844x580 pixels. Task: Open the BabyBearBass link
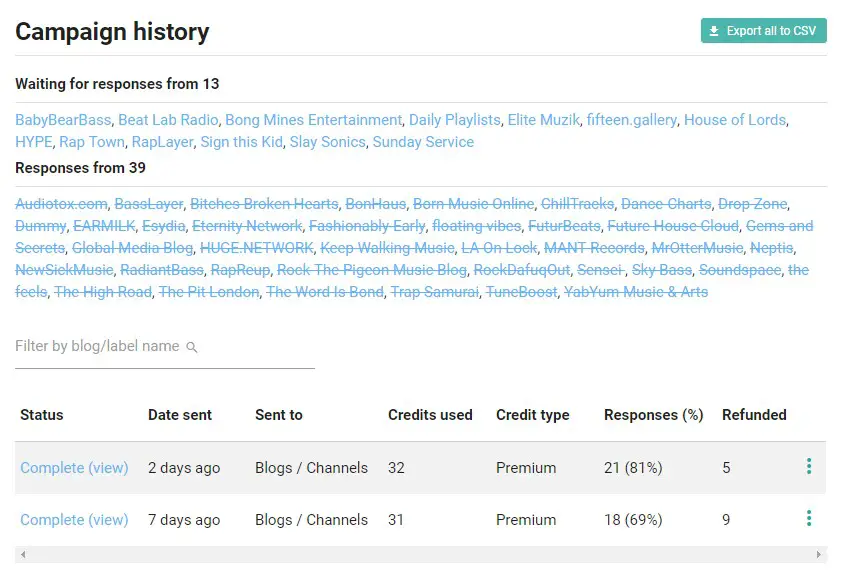(63, 119)
